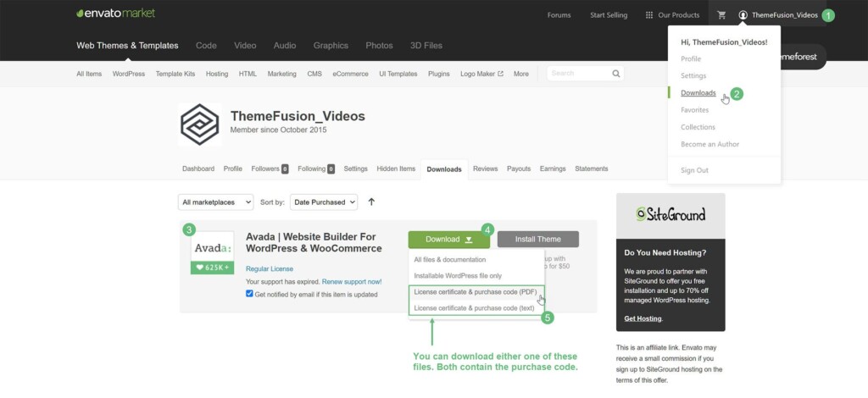The image size is (868, 398).
Task: Open Settings in the user menu
Action: click(x=693, y=75)
